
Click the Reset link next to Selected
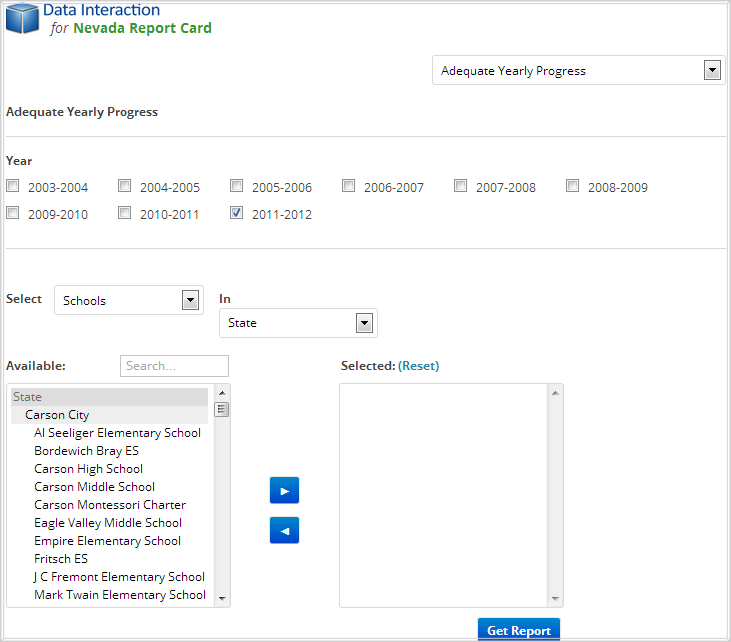click(x=419, y=366)
